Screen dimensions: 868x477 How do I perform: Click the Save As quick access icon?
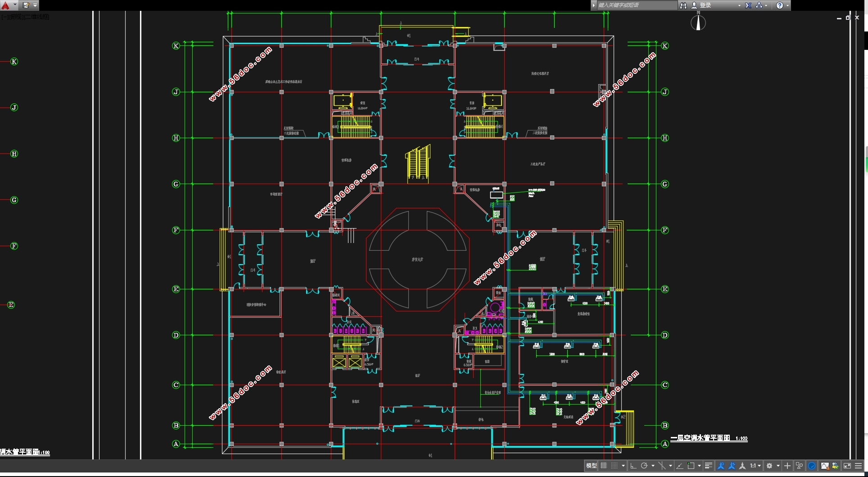(26, 5)
